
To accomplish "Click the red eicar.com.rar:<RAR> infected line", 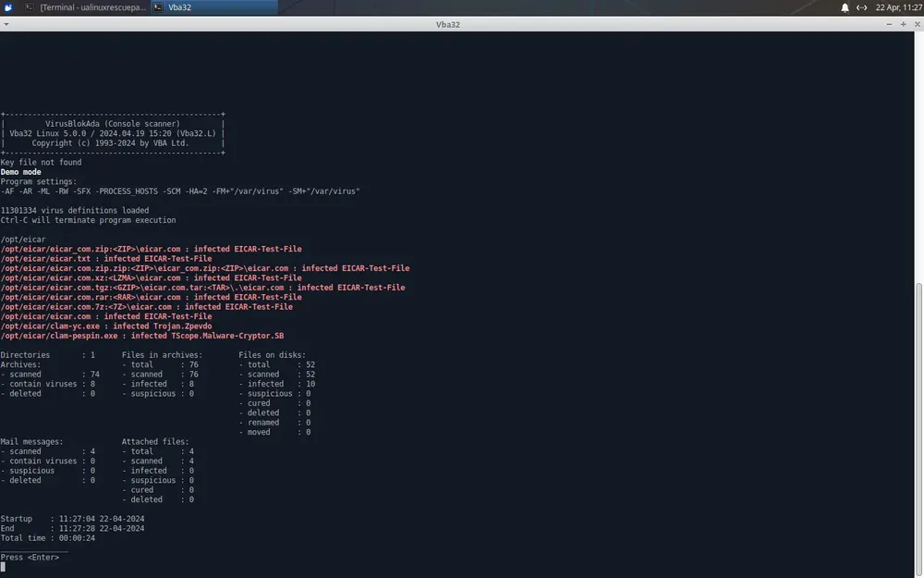I will pos(151,297).
